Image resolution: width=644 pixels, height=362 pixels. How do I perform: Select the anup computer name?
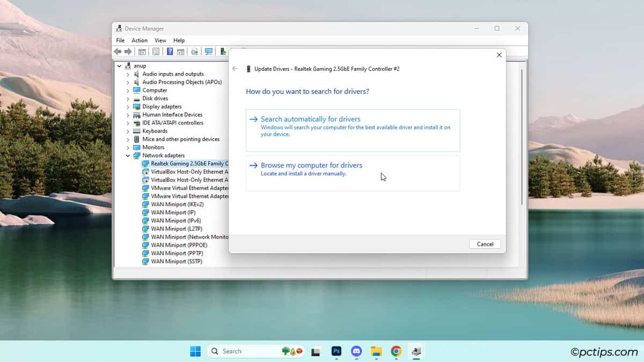pyautogui.click(x=140, y=66)
